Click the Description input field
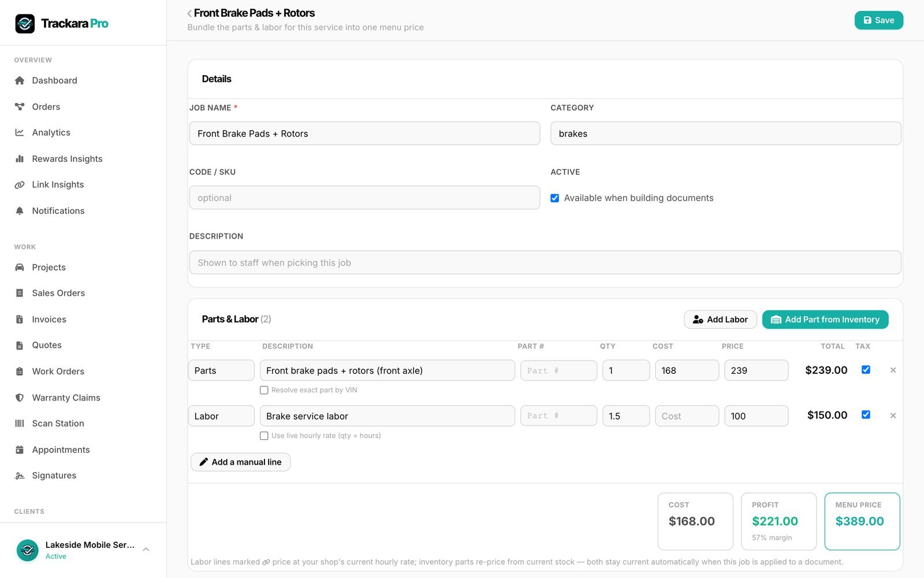 [x=545, y=262]
